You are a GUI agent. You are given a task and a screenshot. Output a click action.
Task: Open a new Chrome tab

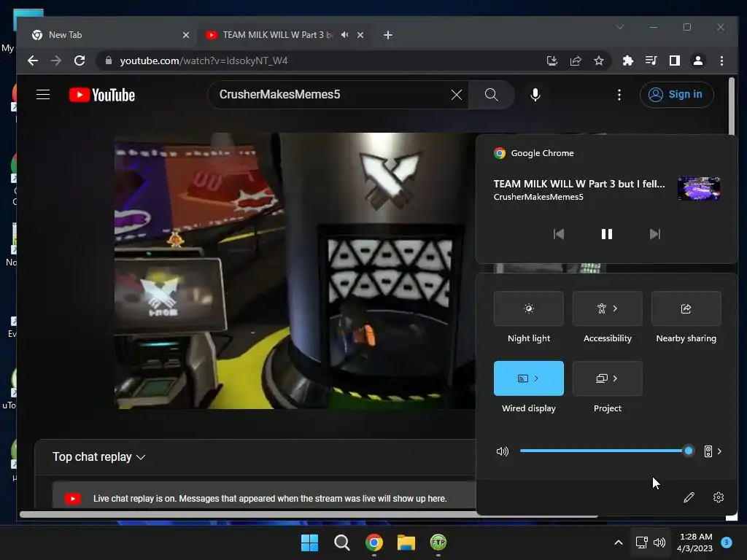pyautogui.click(x=388, y=35)
